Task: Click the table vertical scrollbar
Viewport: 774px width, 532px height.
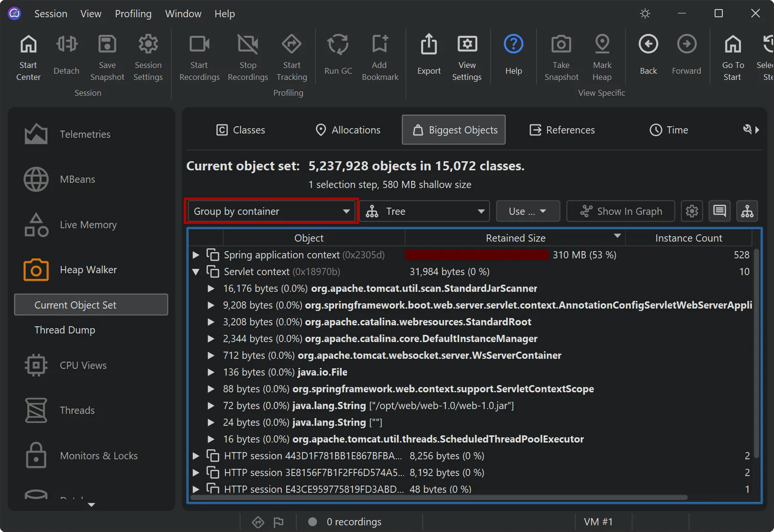Action: (x=756, y=353)
